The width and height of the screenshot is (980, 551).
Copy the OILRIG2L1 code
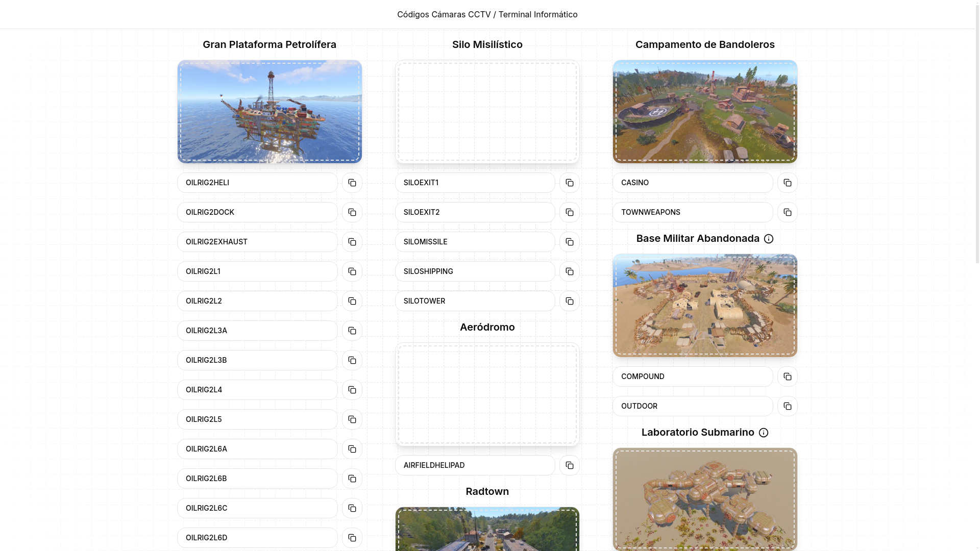[352, 271]
